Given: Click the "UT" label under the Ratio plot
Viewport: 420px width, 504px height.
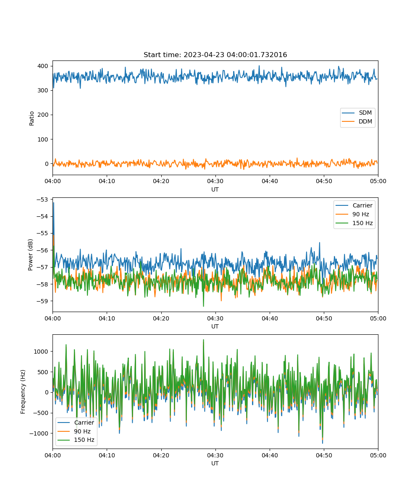Looking at the screenshot, I should coord(215,189).
